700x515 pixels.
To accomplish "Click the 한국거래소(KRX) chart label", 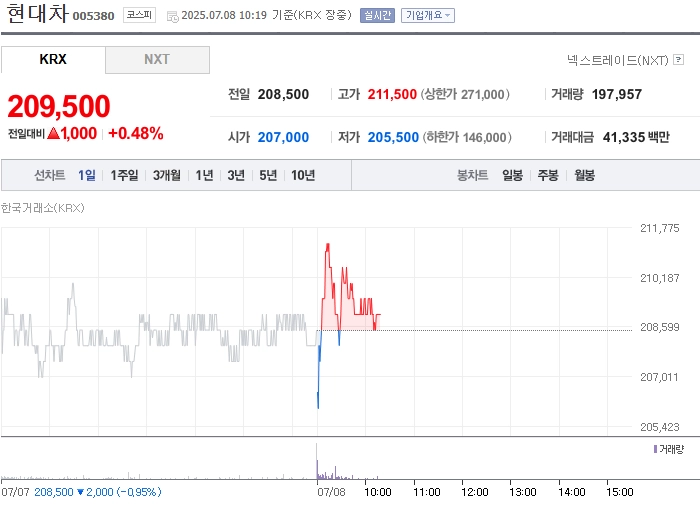I will point(42,208).
